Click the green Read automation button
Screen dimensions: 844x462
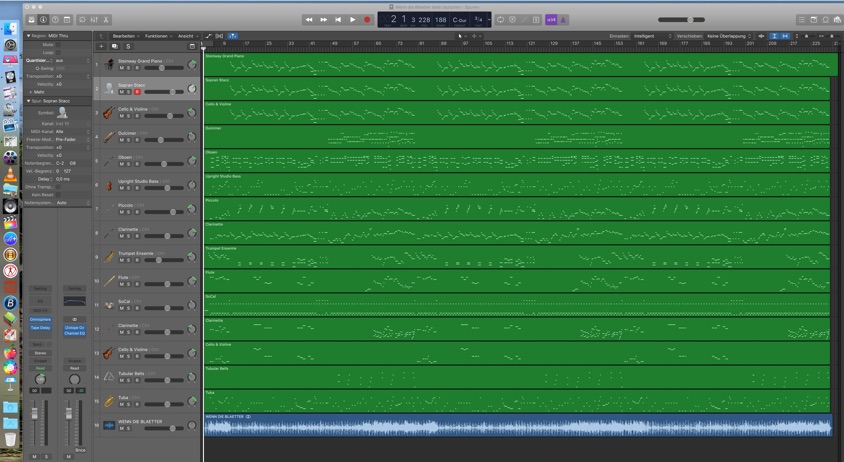40,368
